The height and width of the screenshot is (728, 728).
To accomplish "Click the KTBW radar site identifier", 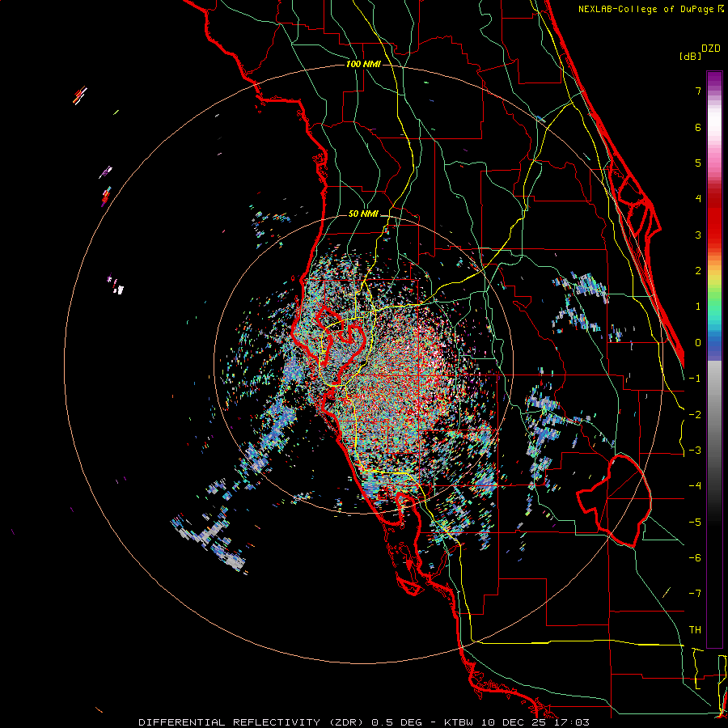I will [459, 722].
